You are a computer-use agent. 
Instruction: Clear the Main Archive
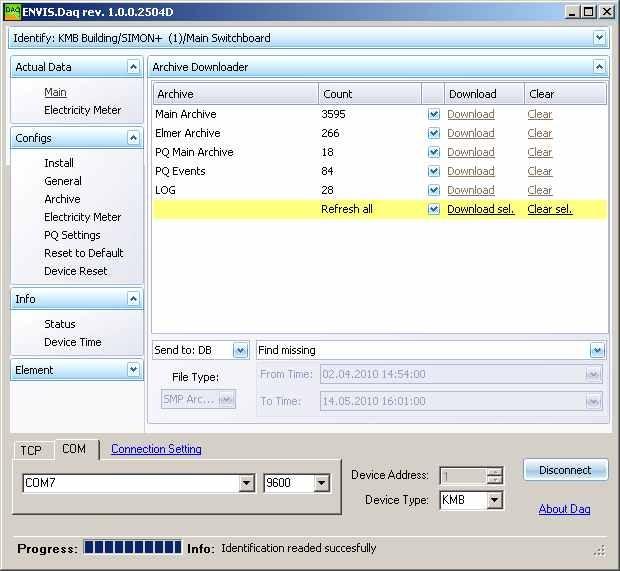point(540,114)
